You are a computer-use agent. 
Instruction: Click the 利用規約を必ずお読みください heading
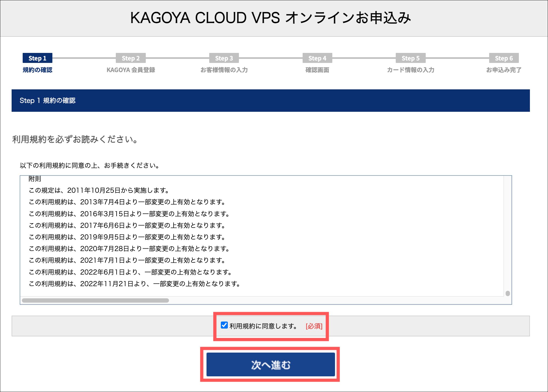[75, 139]
